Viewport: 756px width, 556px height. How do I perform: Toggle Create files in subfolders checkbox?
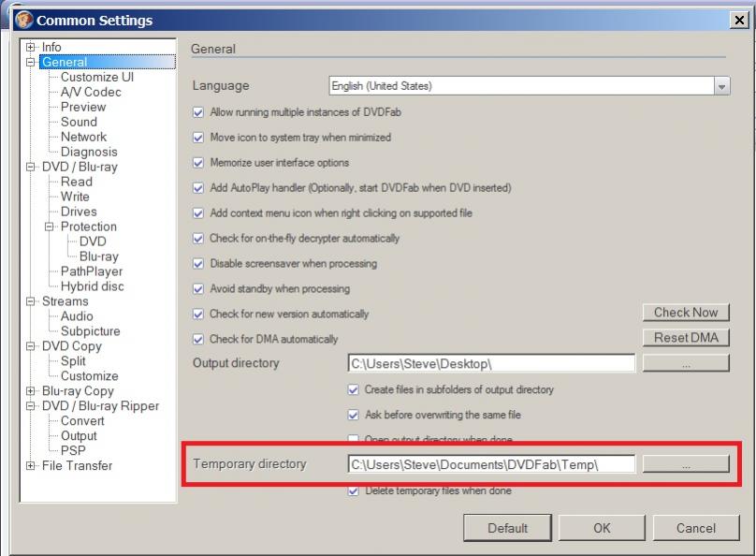tap(354, 389)
